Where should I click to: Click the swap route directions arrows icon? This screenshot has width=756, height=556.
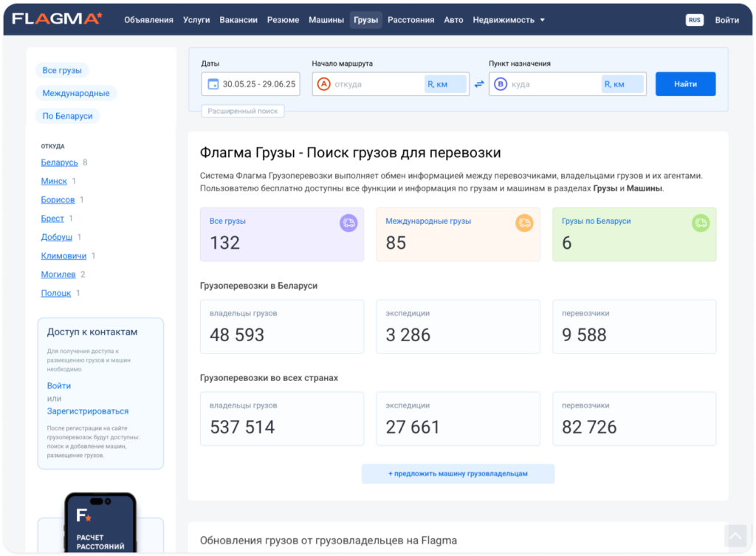[478, 83]
